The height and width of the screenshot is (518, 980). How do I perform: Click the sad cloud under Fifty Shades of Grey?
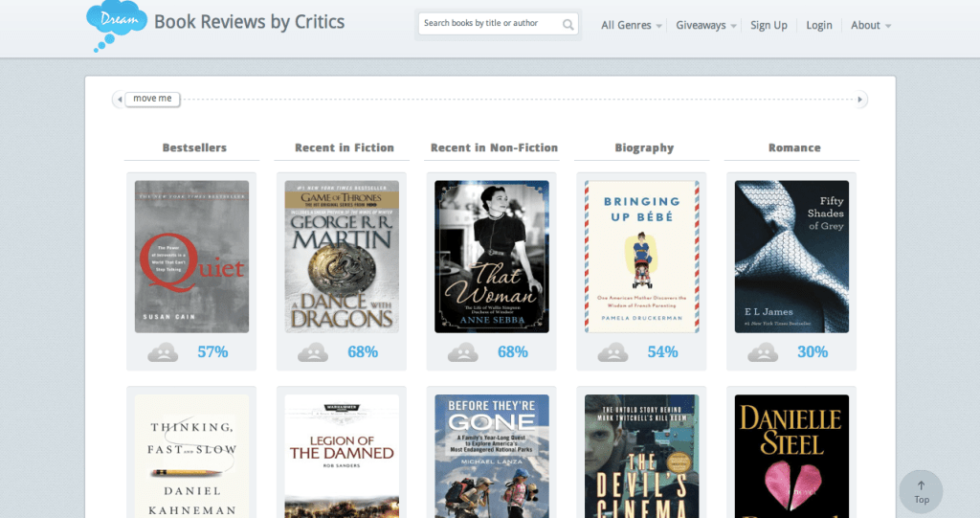point(763,352)
